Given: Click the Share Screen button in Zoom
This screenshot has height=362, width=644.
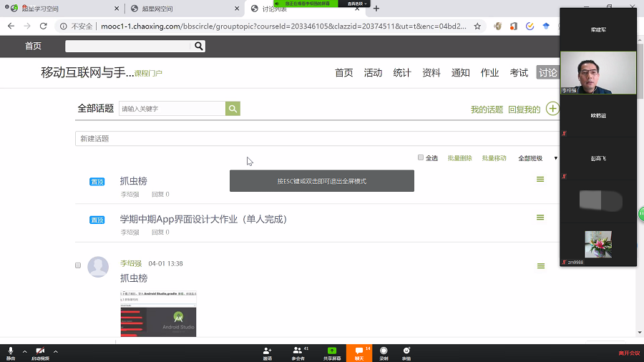Looking at the screenshot, I should click(331, 353).
